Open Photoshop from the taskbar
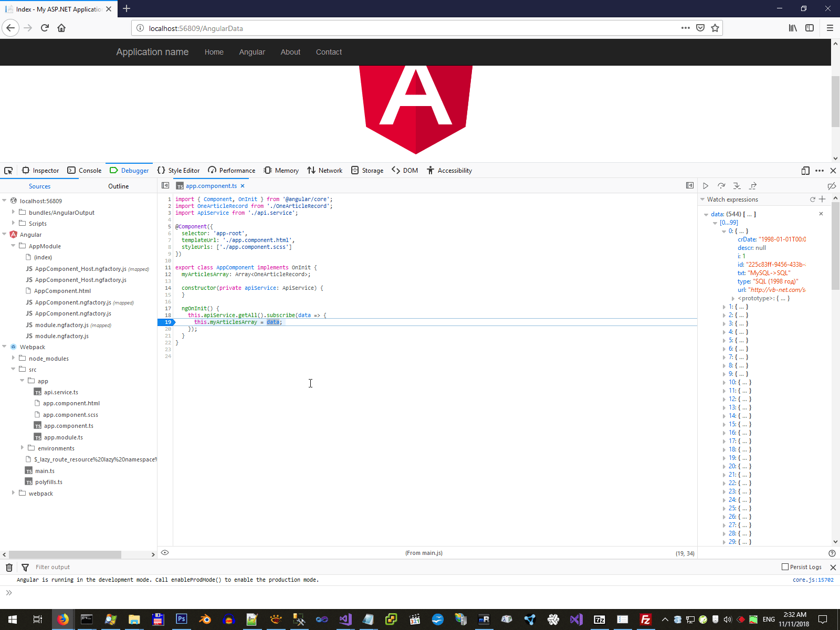Viewport: 840px width, 630px height. coord(181,619)
